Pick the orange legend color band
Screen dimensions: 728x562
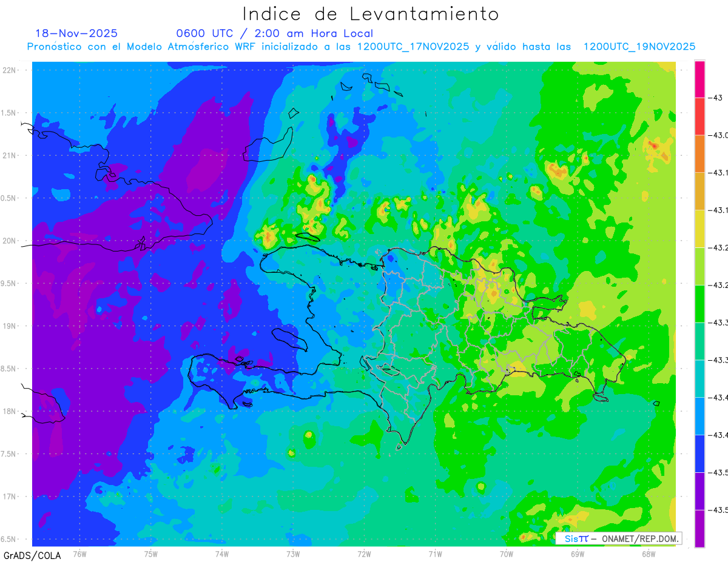[x=699, y=154]
